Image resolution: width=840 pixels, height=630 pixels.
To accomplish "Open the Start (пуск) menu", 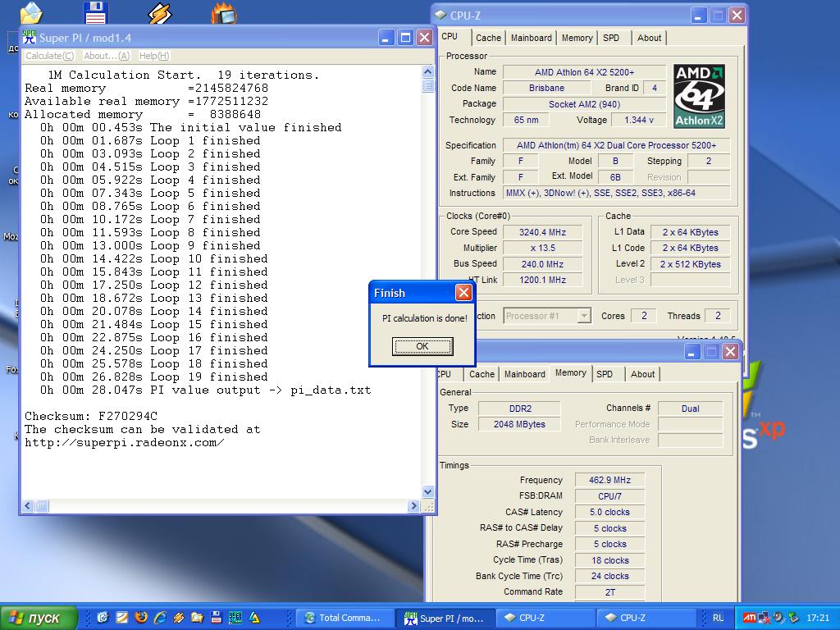I will (39, 618).
